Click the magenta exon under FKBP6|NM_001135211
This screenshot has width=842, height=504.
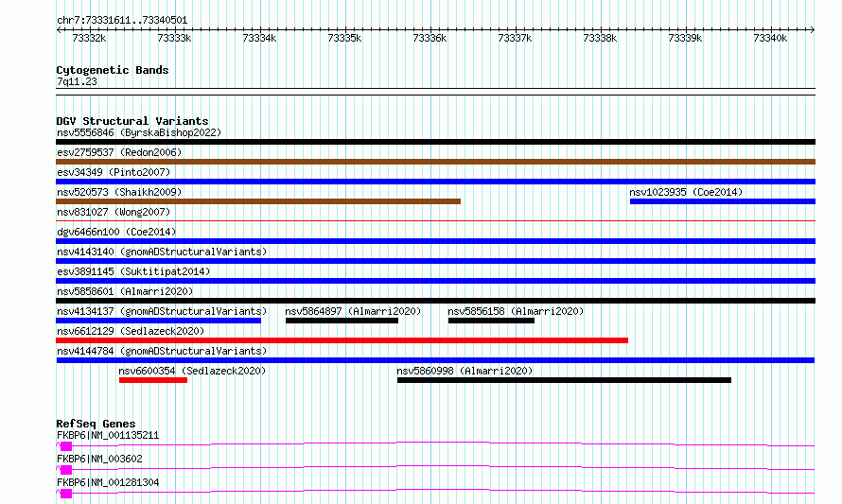(x=66, y=446)
